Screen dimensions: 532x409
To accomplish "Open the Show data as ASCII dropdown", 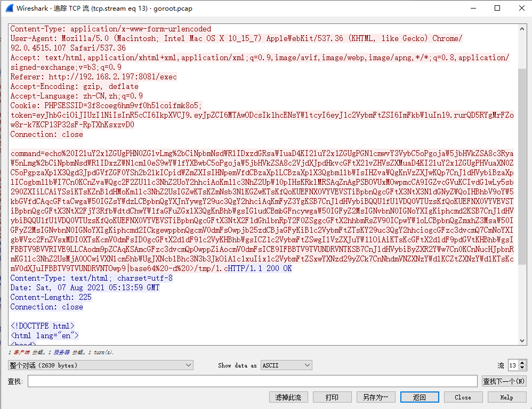I will (286, 365).
